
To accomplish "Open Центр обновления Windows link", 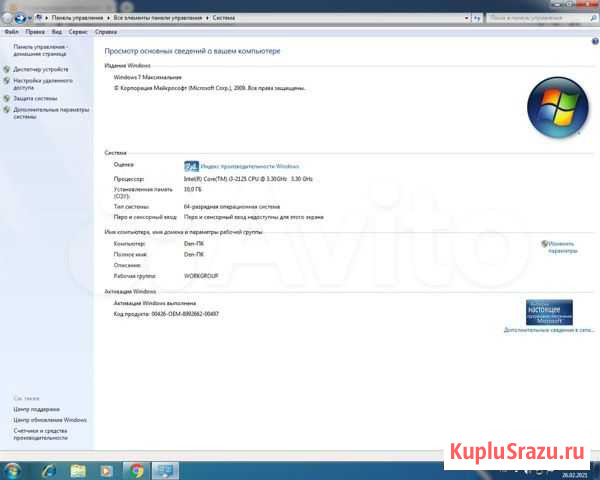I will [50, 420].
